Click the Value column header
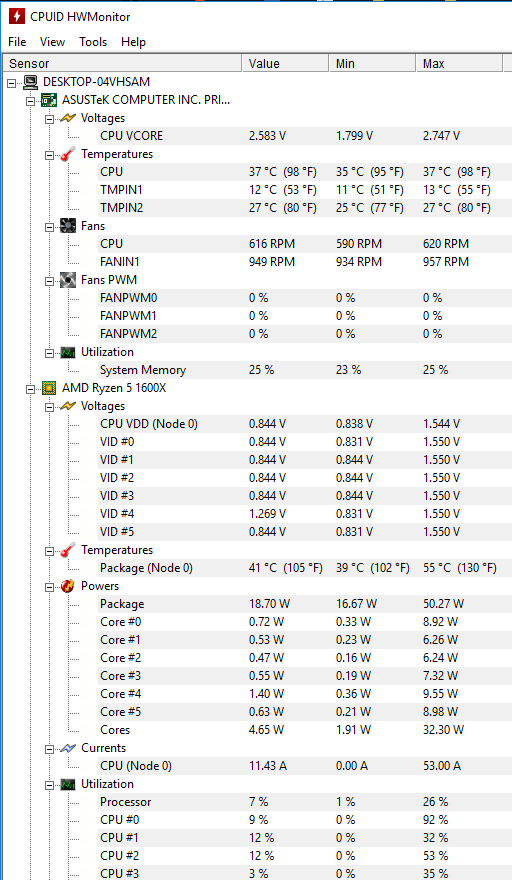 [285, 63]
